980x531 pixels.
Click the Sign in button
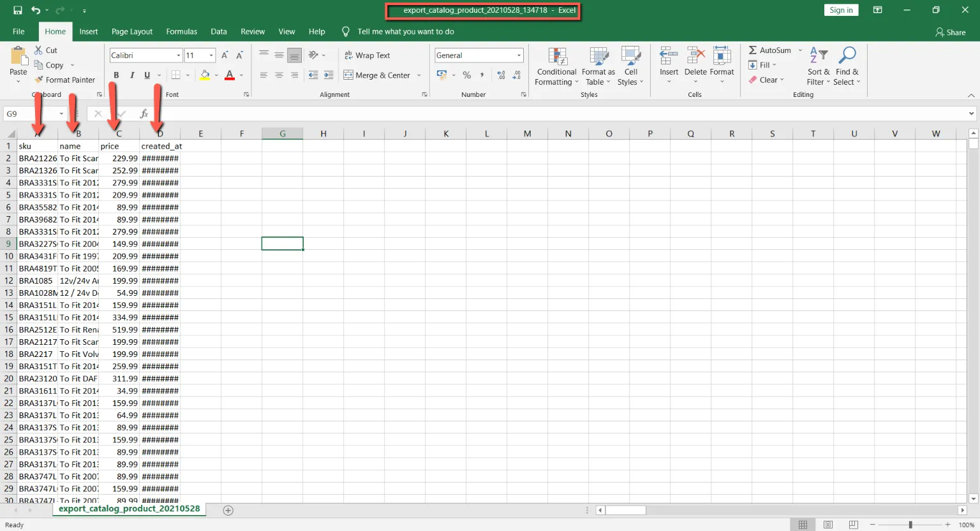(841, 10)
